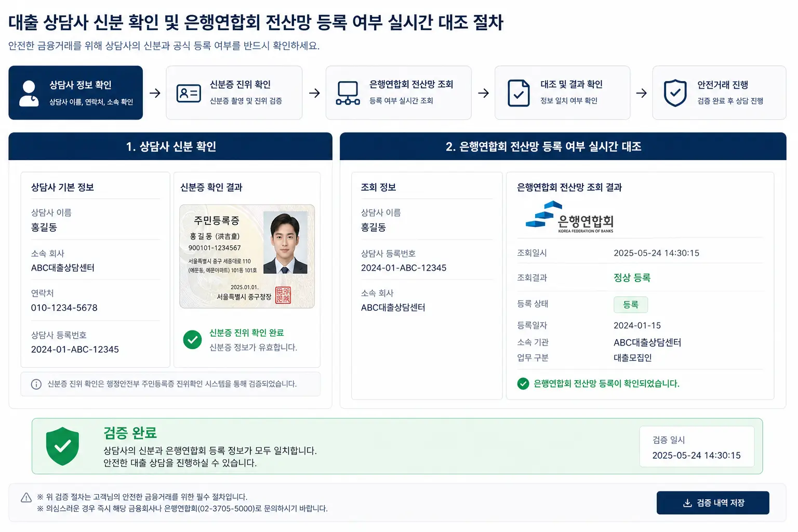The image size is (798, 532).
Task: Click the page title 대출 상담사 신분 확인
Action: (x=256, y=22)
